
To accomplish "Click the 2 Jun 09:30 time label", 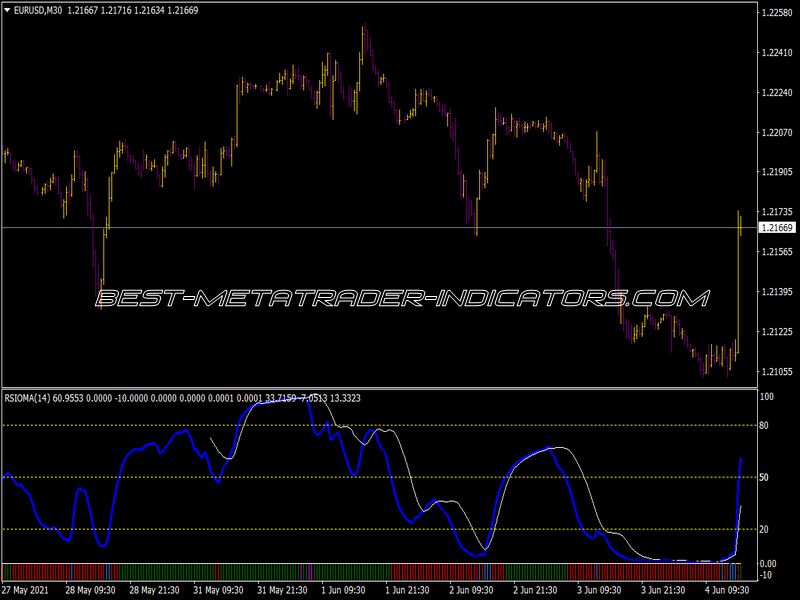I will 471,590.
